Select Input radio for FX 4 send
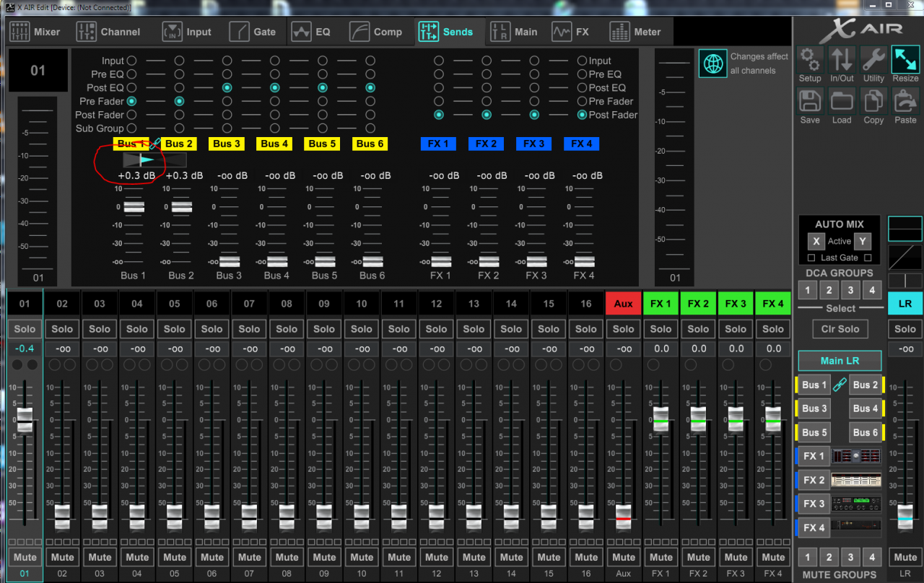 pos(582,61)
